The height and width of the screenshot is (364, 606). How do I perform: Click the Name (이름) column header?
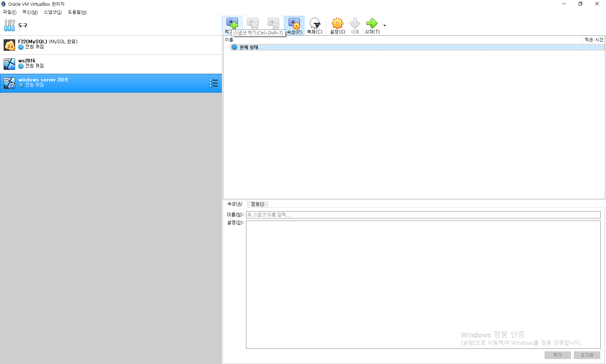[x=403, y=40]
